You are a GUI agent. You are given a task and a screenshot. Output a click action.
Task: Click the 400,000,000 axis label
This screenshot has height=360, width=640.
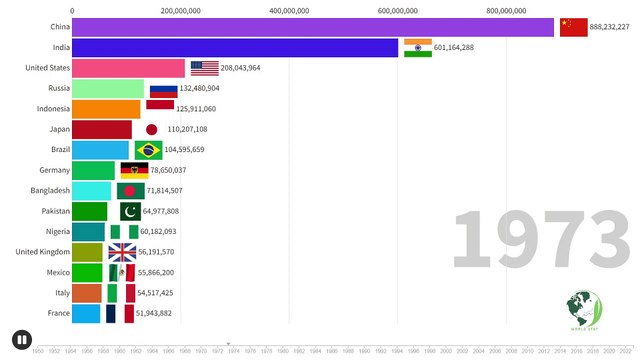tap(289, 11)
